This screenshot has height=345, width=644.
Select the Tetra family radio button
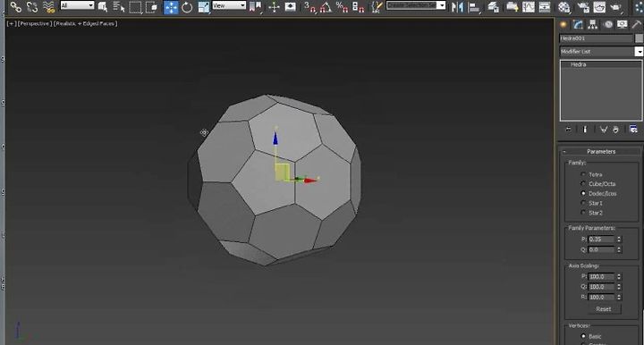tap(583, 174)
